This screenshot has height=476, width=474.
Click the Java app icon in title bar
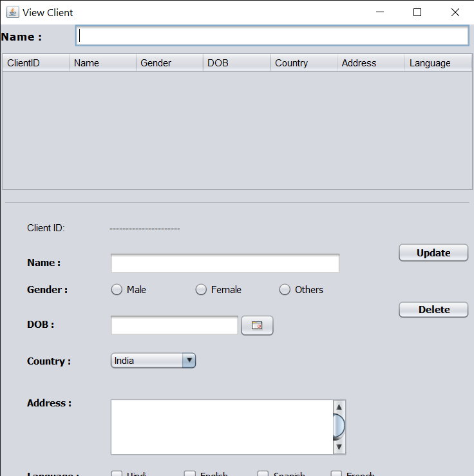(13, 12)
